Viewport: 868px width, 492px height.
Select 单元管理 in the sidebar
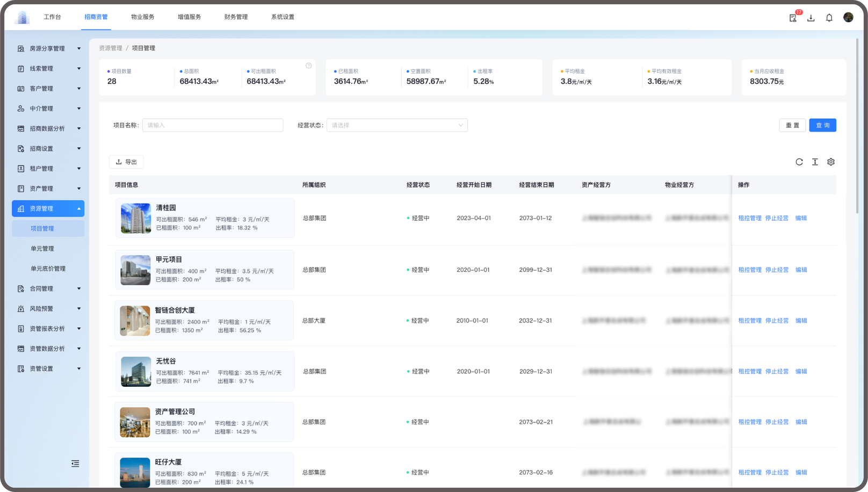[x=42, y=249]
